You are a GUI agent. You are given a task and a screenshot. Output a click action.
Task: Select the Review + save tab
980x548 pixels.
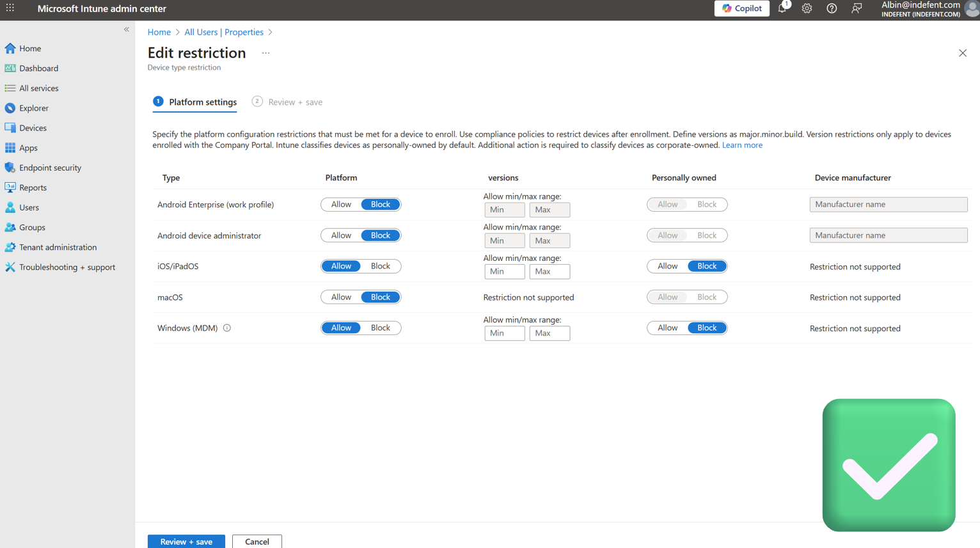point(287,102)
